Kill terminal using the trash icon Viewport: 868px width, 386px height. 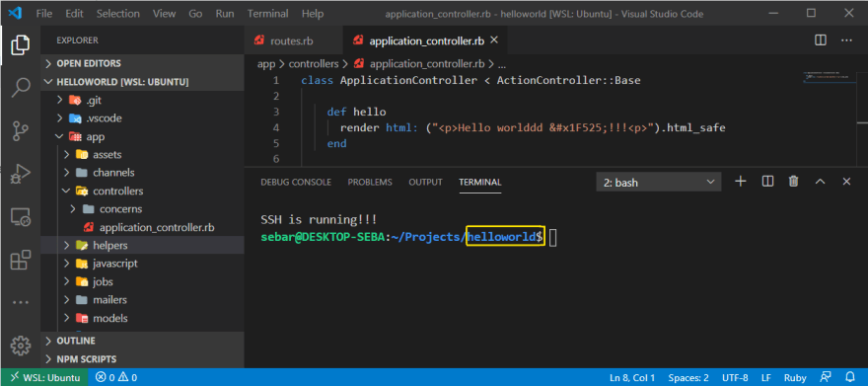(x=793, y=182)
